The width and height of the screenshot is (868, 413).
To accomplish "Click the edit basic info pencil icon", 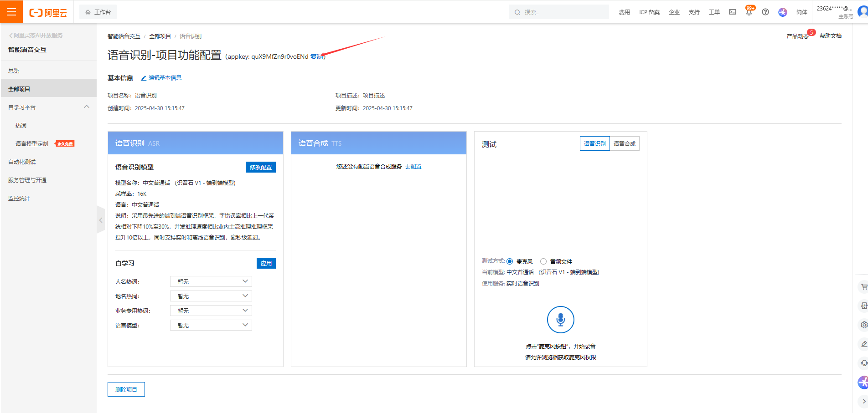I will click(x=144, y=78).
